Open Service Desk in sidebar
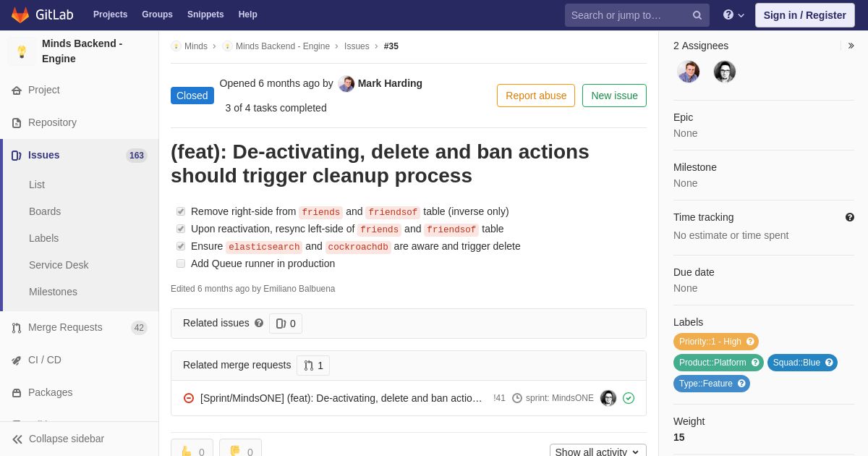The width and height of the screenshot is (868, 456). (x=59, y=265)
